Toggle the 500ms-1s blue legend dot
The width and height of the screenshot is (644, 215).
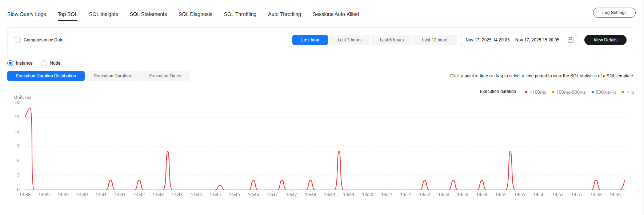(x=592, y=92)
